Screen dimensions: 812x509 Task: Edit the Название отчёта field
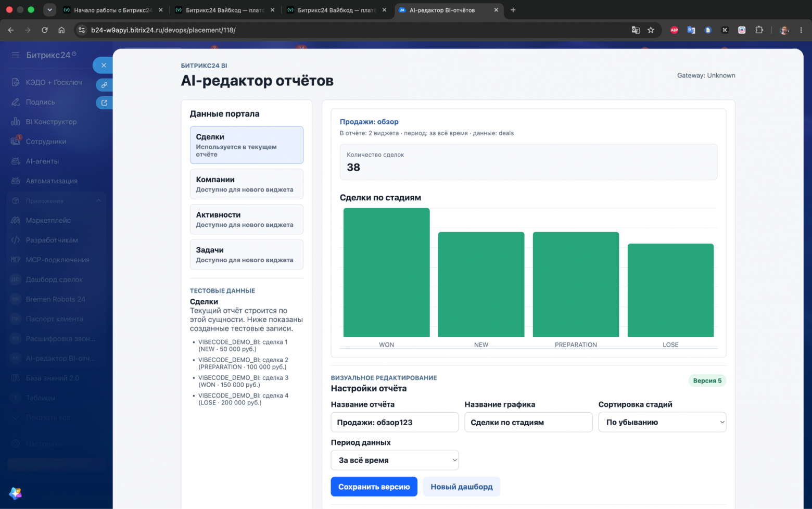(395, 422)
